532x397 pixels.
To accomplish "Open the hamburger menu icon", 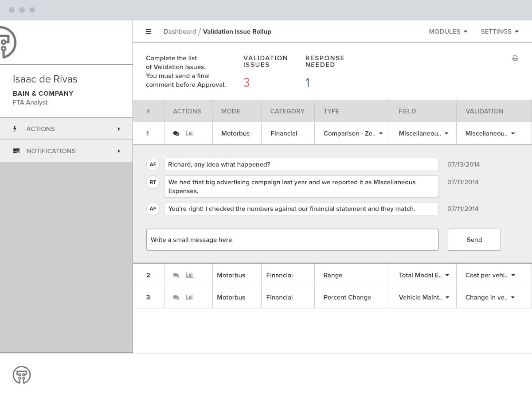I will click(x=149, y=31).
